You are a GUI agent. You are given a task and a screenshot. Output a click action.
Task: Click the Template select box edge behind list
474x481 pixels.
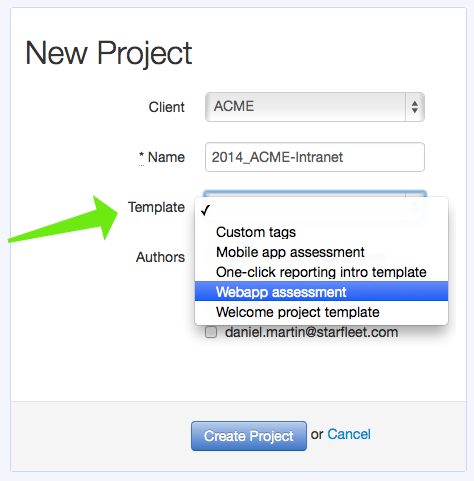tap(315, 194)
